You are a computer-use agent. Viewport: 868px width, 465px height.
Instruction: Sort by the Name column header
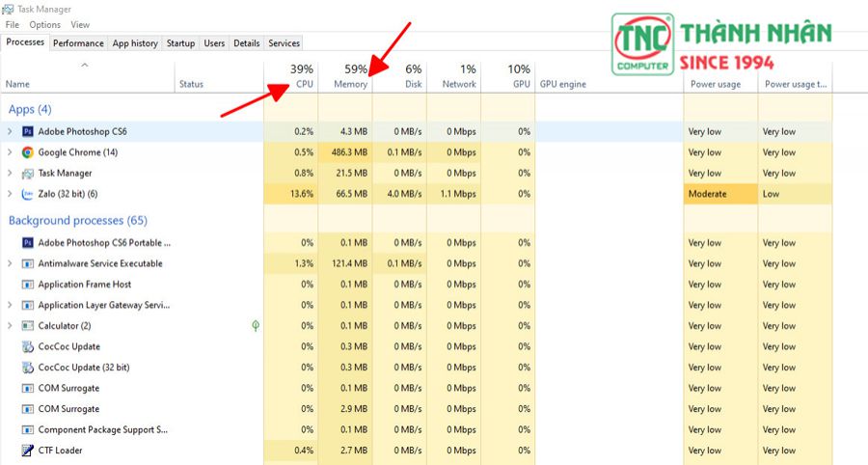point(88,77)
